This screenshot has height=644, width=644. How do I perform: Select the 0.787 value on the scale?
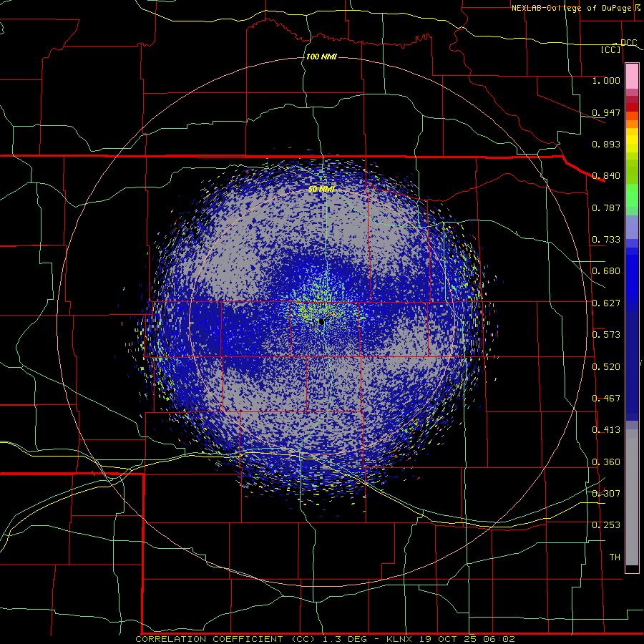pyautogui.click(x=606, y=208)
